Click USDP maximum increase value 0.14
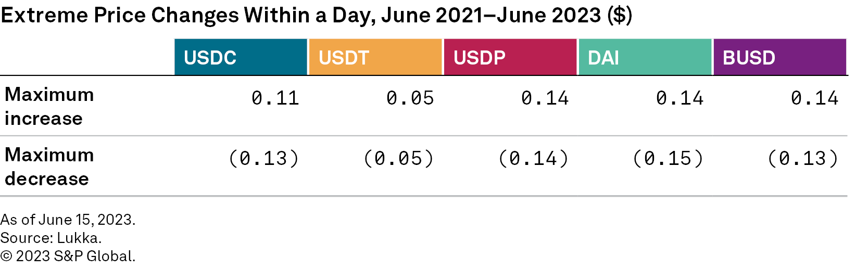The width and height of the screenshot is (868, 269). click(545, 98)
